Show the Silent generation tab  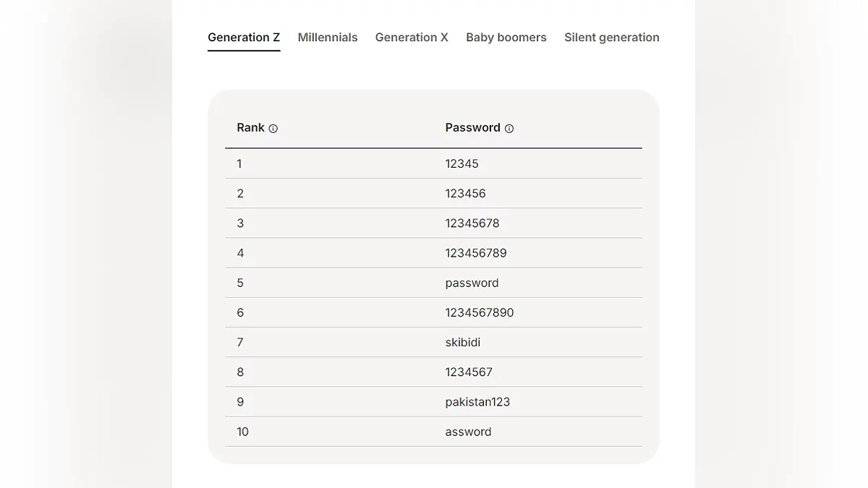pyautogui.click(x=612, y=38)
